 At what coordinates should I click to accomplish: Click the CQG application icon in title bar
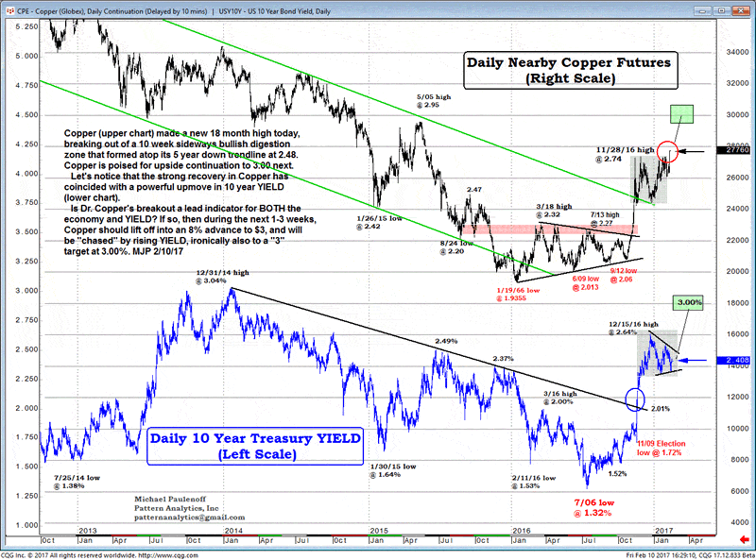9,10
